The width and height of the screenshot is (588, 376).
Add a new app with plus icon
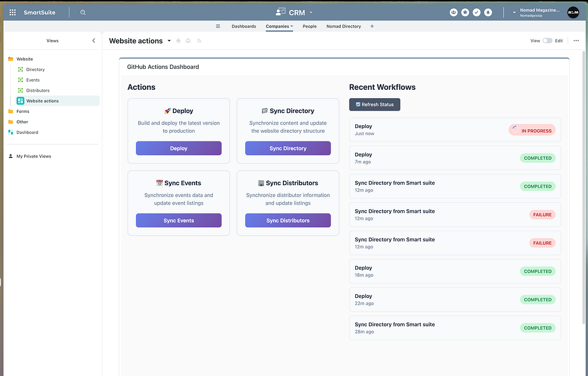point(372,26)
